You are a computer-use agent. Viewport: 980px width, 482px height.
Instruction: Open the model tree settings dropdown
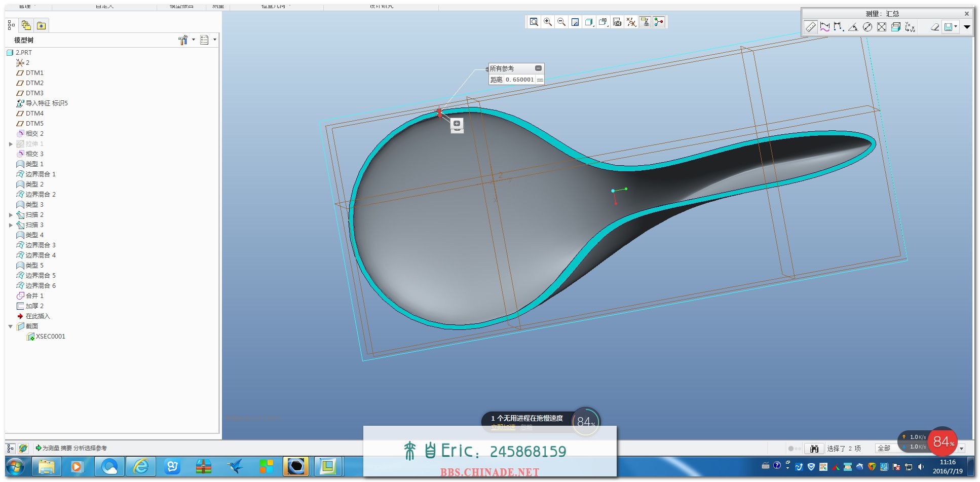click(186, 40)
